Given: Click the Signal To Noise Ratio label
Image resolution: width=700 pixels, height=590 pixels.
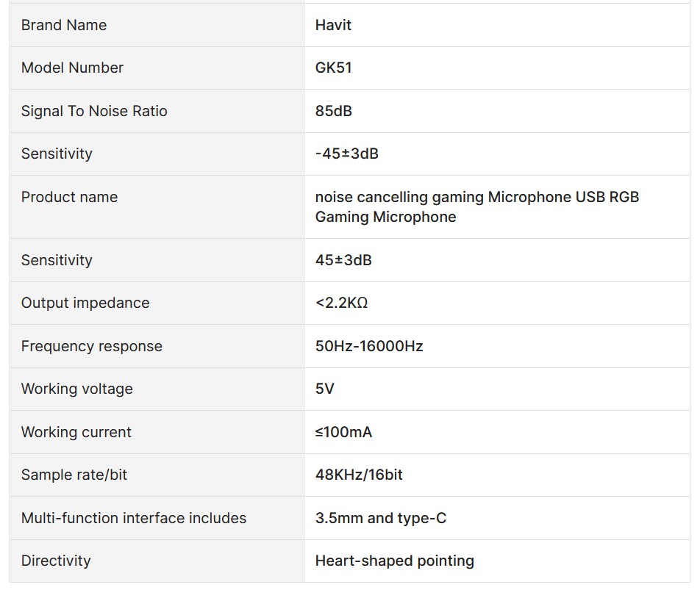Looking at the screenshot, I should [94, 111].
